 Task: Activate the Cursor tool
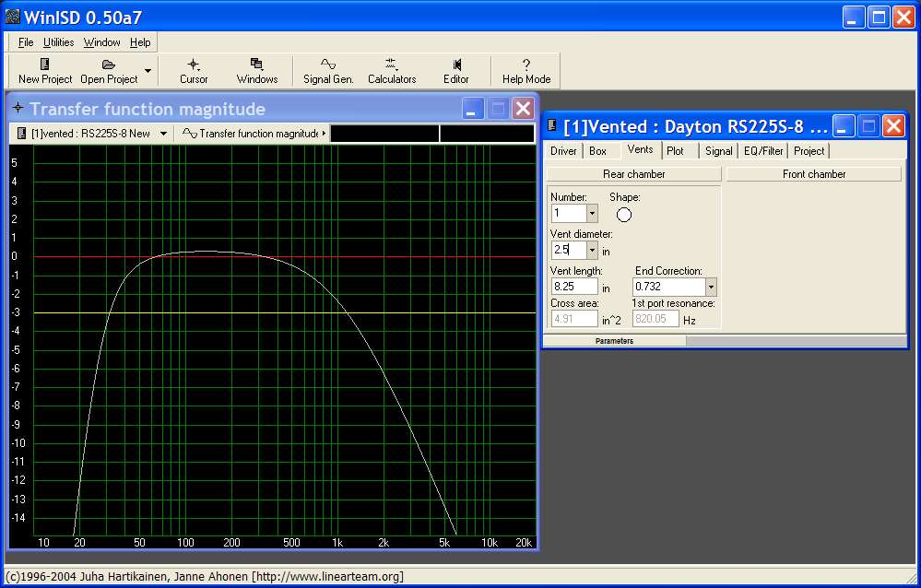click(x=194, y=71)
